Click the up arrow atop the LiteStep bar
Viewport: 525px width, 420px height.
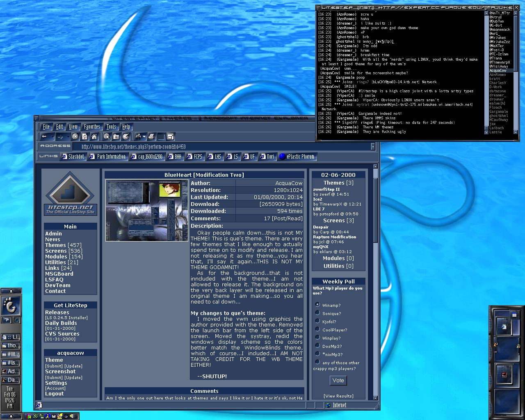click(x=11, y=291)
